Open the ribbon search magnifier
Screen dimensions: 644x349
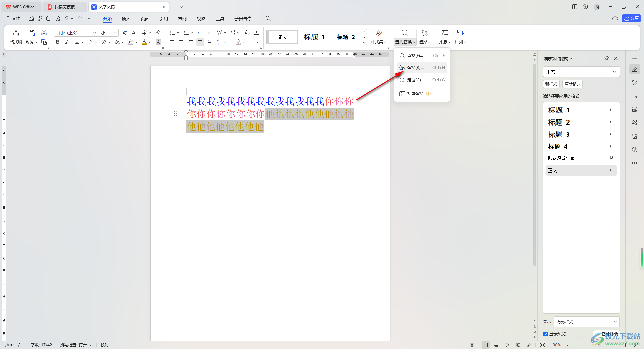click(268, 19)
